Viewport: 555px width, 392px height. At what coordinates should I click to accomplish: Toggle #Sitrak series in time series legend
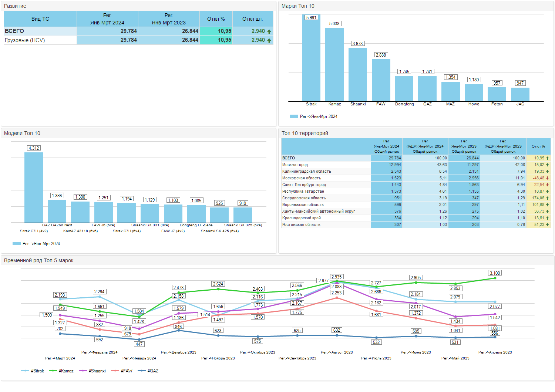pyautogui.click(x=33, y=371)
